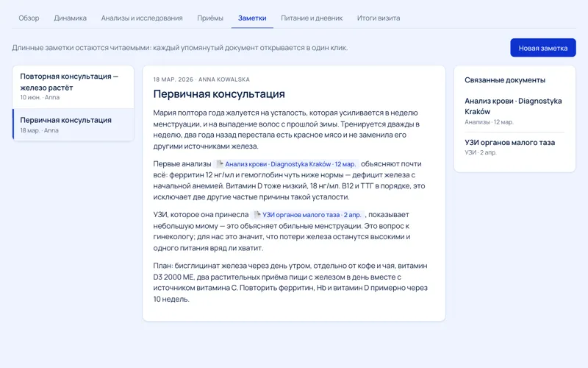
Task: Click paragraph starting with План: бисглицинат железа
Action: coord(290,283)
